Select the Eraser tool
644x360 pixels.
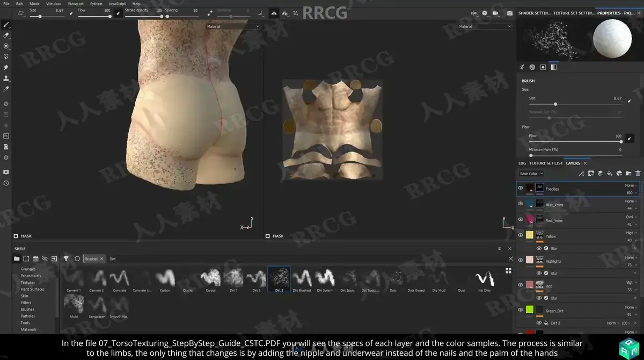[6, 35]
